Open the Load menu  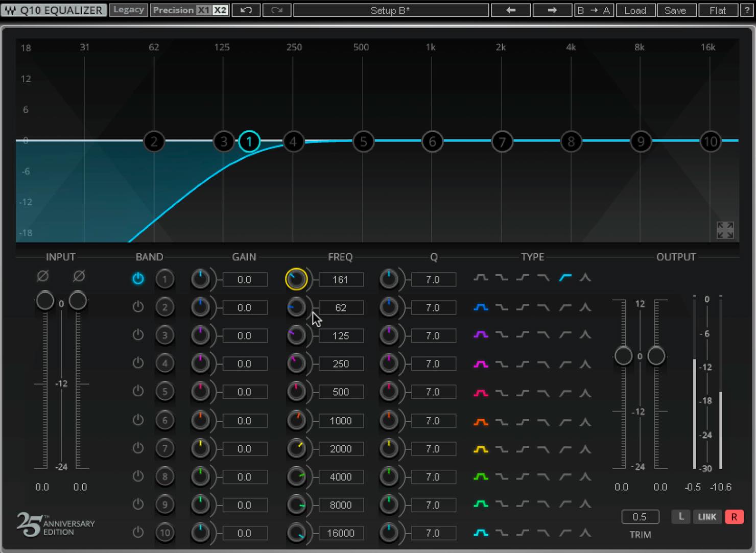tap(635, 10)
